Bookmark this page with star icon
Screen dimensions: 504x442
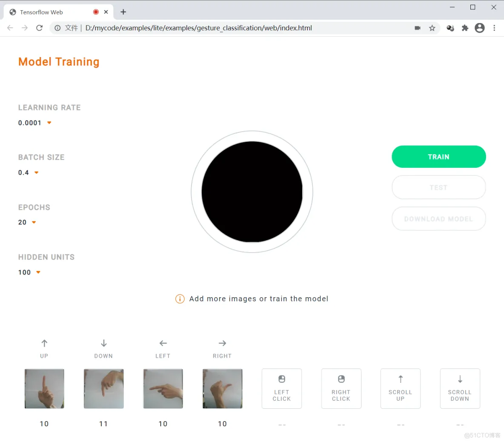(432, 28)
